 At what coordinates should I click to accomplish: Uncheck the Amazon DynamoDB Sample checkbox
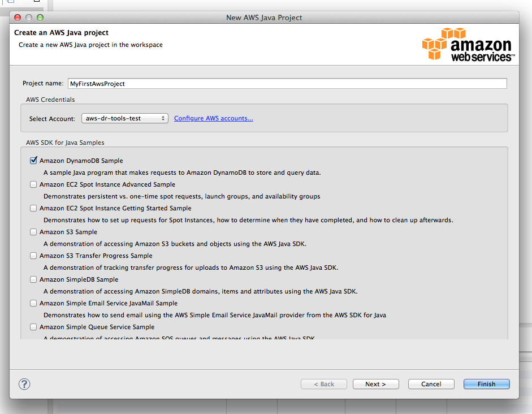(x=33, y=161)
